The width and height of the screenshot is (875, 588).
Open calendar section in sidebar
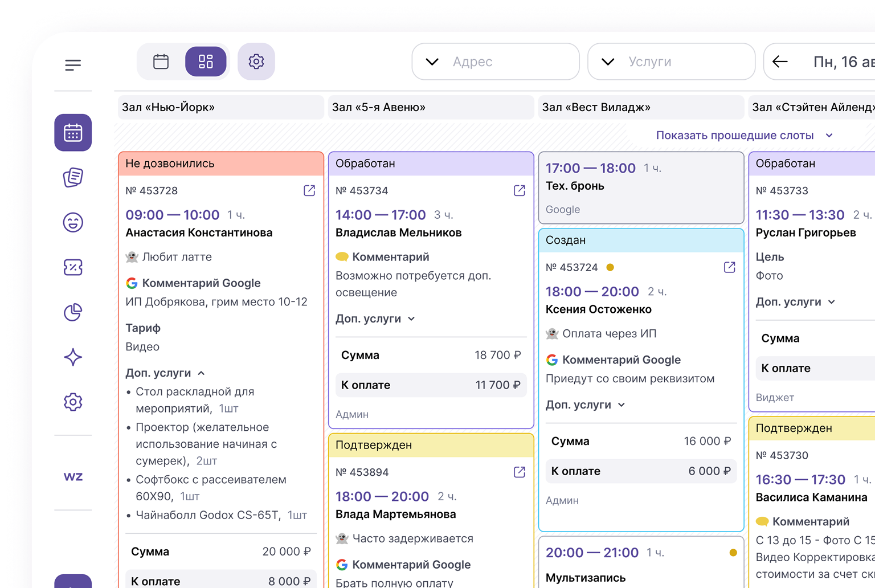(73, 133)
